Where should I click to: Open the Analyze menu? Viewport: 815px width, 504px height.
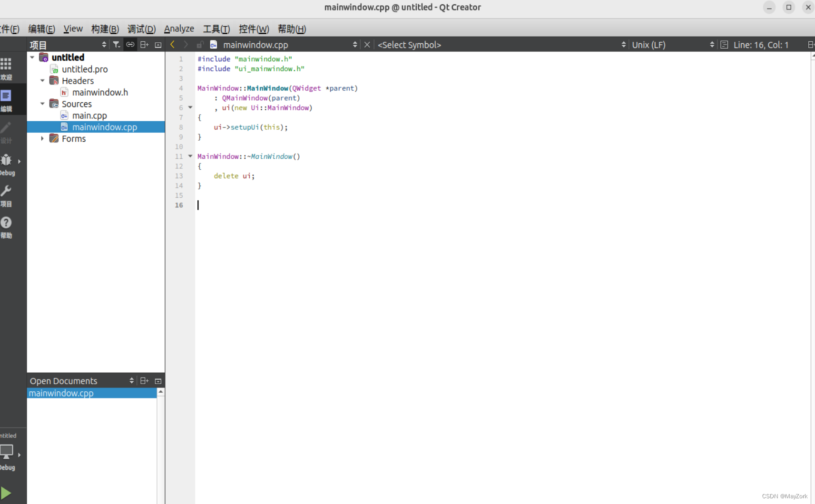179,29
